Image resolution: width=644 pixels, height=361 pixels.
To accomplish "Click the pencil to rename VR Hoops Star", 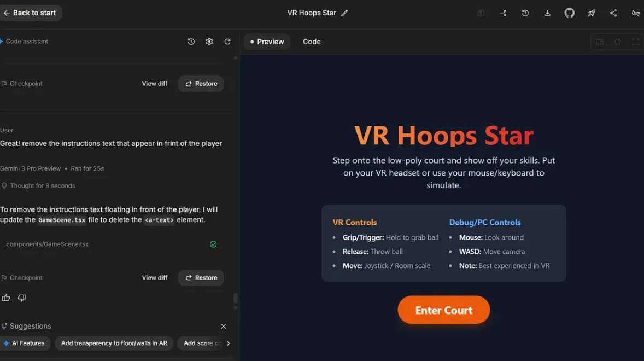I will tap(344, 13).
